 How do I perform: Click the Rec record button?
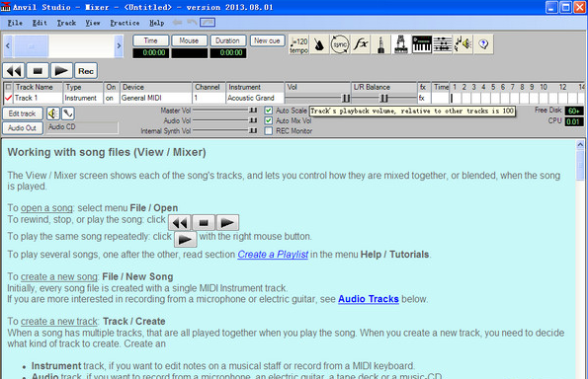click(86, 71)
